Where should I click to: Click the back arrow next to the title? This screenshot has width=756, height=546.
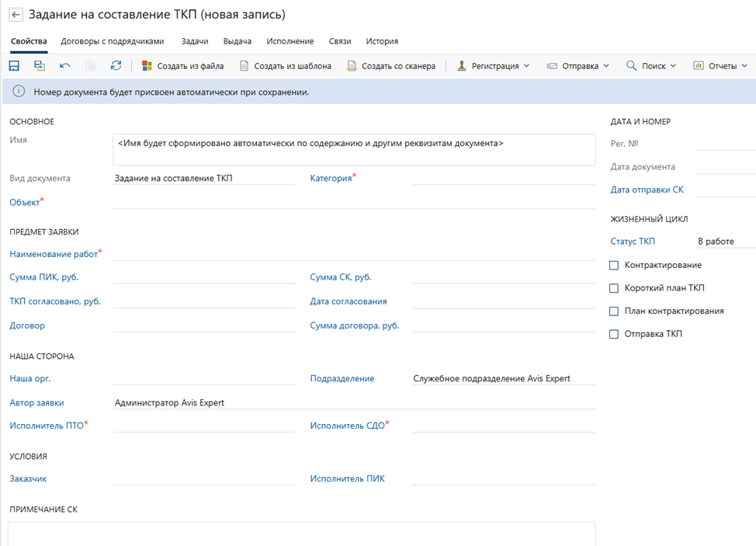tap(16, 15)
